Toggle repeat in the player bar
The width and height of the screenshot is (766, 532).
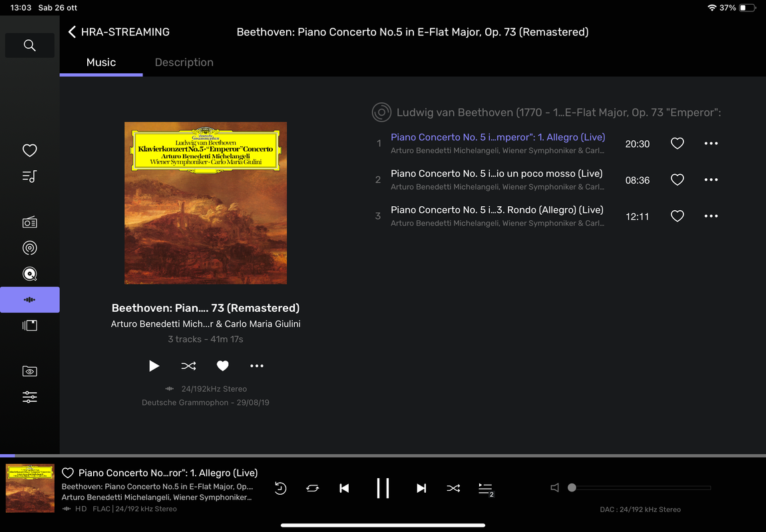coord(313,488)
